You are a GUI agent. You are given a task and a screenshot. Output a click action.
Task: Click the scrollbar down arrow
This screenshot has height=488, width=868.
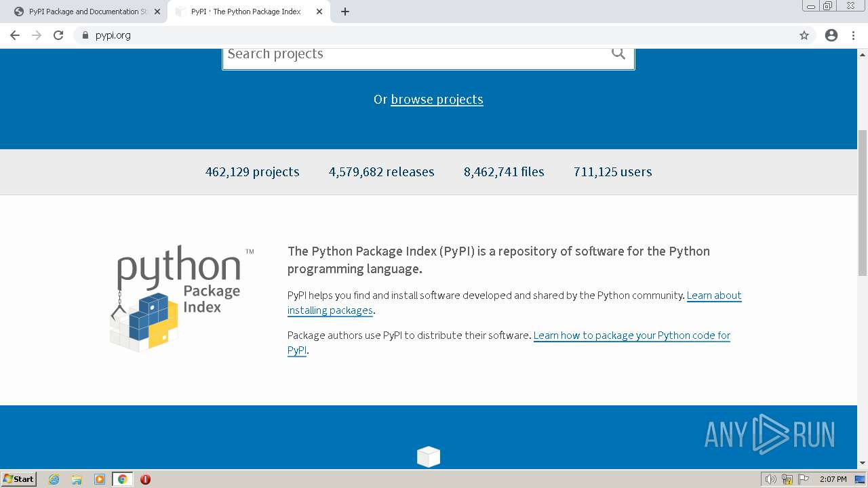(x=863, y=463)
